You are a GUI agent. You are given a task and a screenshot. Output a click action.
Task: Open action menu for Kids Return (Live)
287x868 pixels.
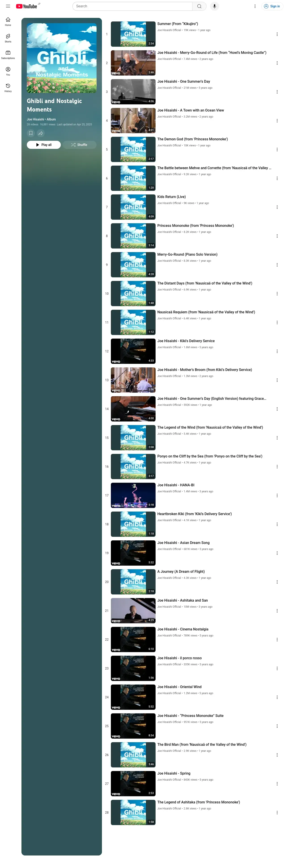coord(277,207)
